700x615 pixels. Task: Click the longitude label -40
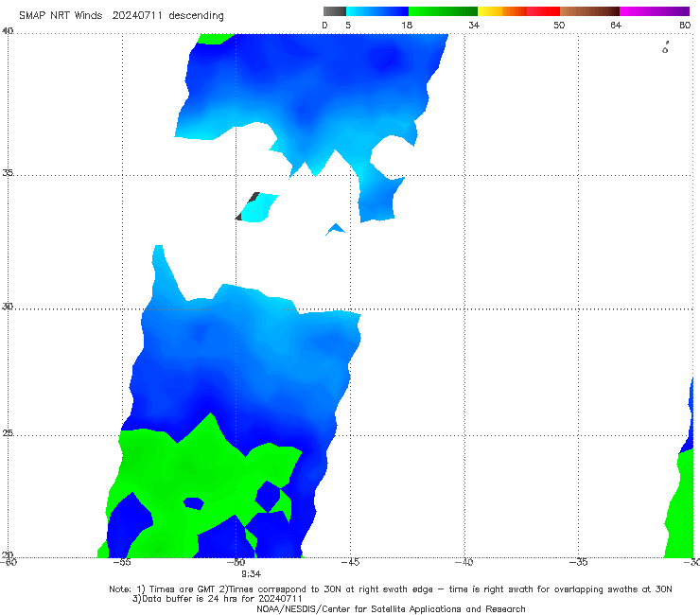(464, 562)
